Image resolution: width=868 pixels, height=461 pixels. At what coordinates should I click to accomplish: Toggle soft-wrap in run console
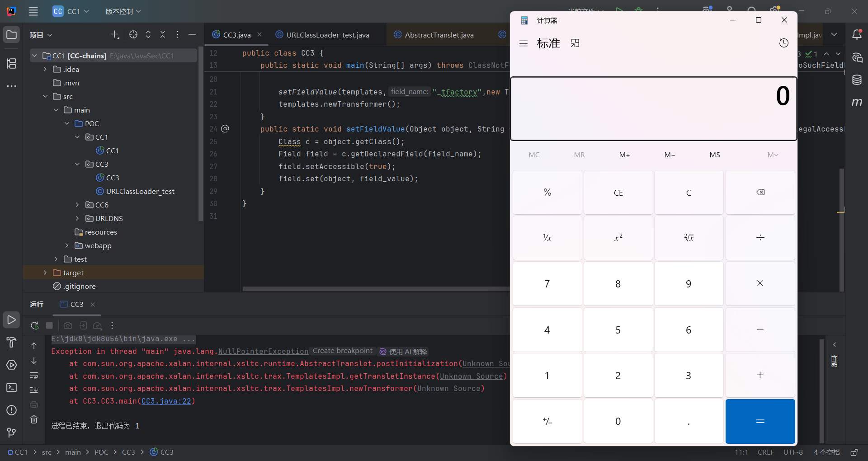point(34,376)
